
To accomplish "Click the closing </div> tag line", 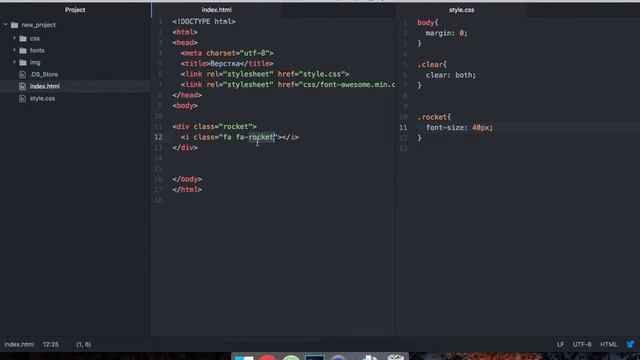I will click(185, 148).
